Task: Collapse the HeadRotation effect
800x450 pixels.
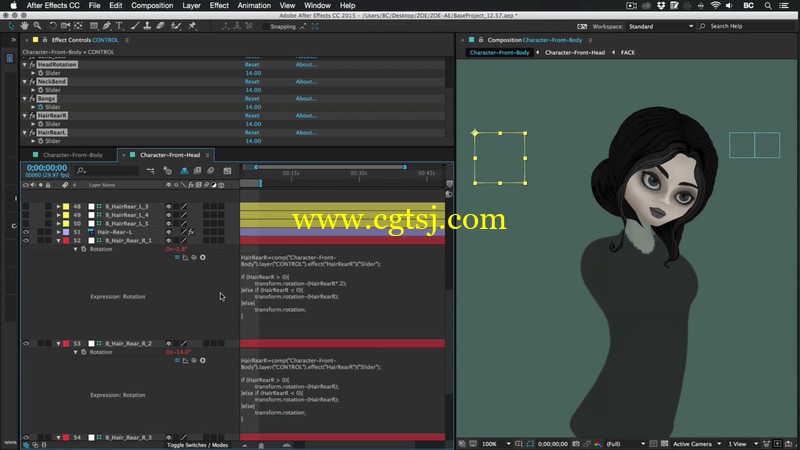Action: (x=24, y=65)
